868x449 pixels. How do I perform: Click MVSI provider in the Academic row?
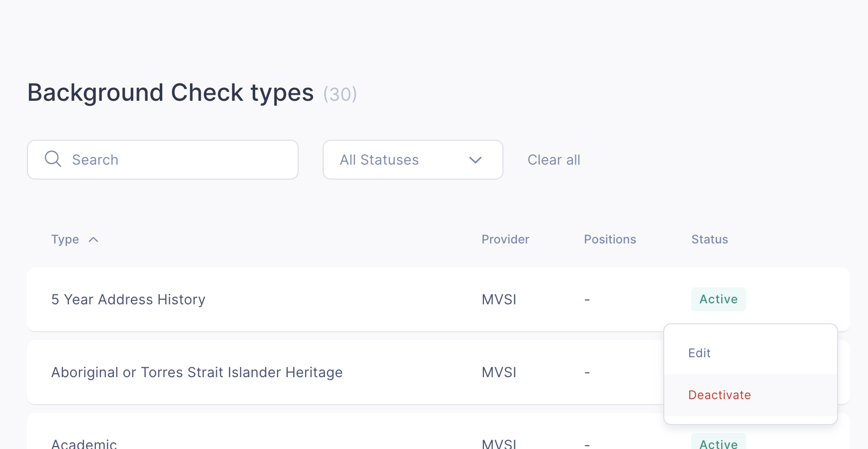[499, 444]
